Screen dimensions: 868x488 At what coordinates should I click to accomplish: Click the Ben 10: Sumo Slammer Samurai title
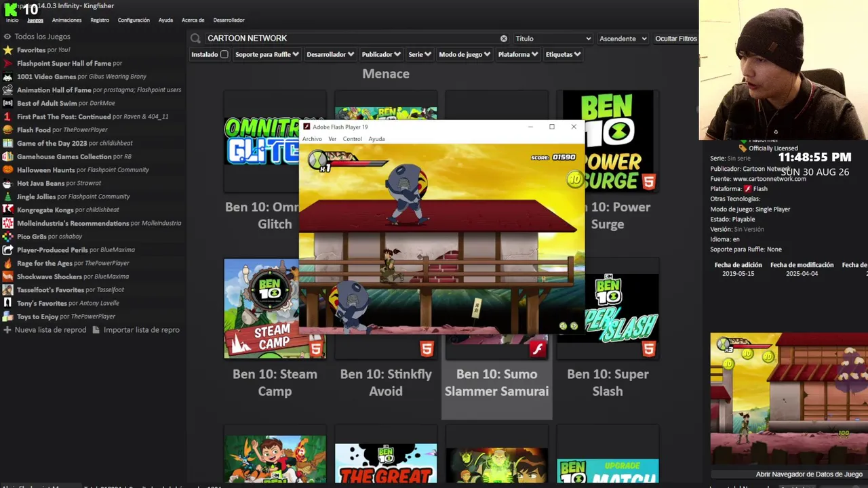496,383
